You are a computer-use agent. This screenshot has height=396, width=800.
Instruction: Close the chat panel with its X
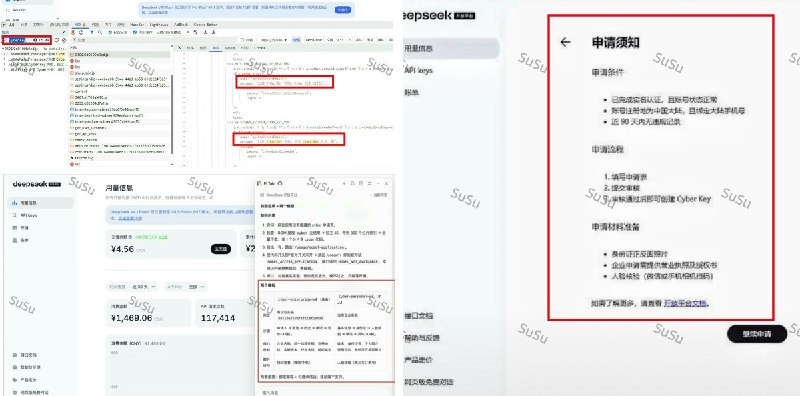386,183
